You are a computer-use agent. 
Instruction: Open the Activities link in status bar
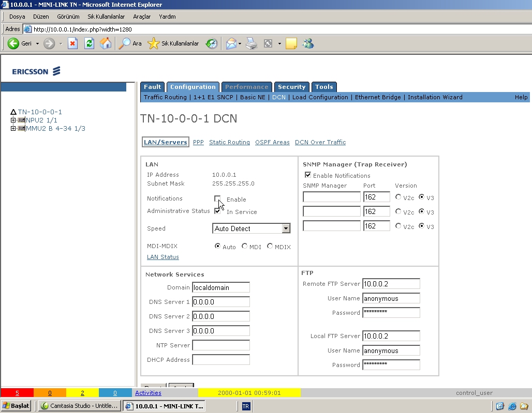(x=149, y=393)
